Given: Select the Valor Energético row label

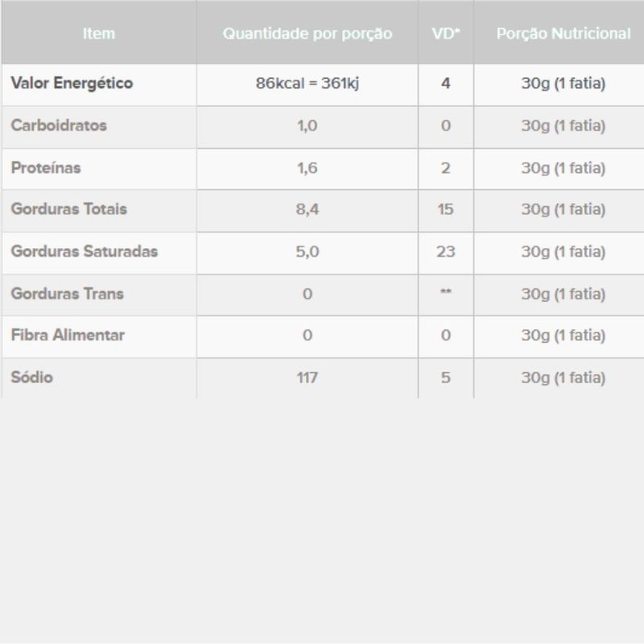Looking at the screenshot, I should (72, 83).
